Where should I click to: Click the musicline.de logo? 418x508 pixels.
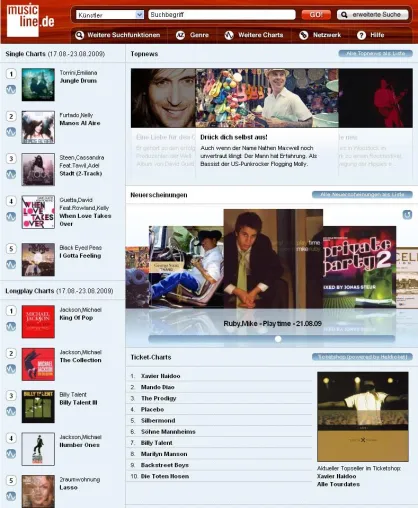click(x=30, y=20)
